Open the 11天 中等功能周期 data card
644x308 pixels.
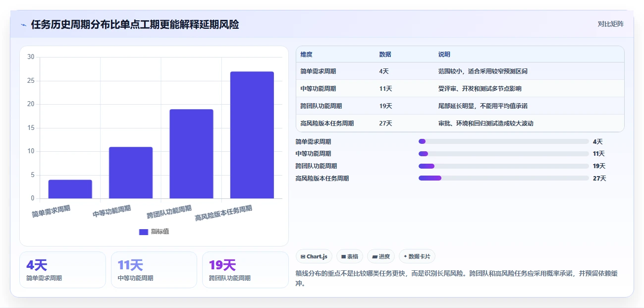point(154,270)
